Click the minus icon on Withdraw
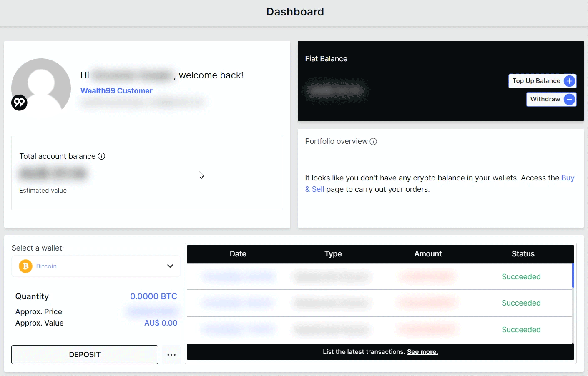The image size is (588, 376). [x=569, y=99]
